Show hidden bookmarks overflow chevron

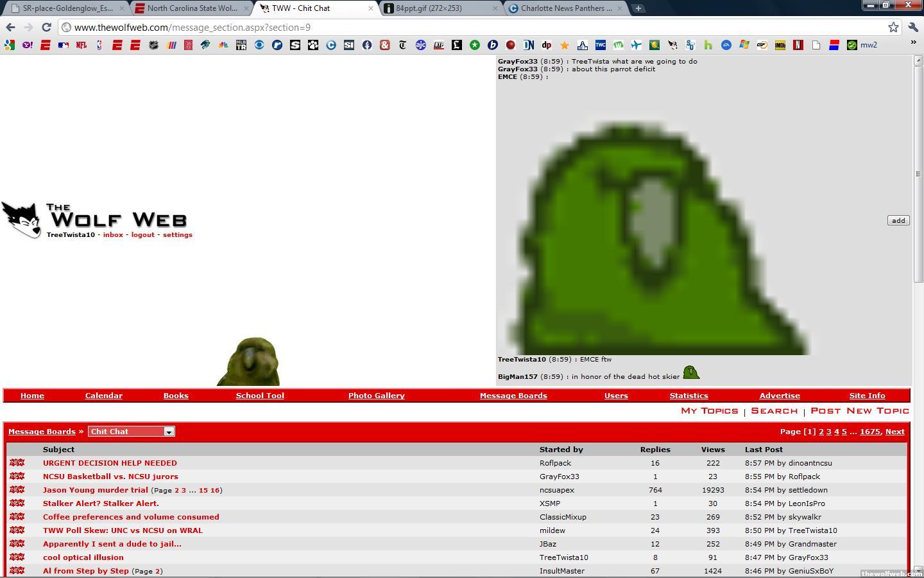913,42
